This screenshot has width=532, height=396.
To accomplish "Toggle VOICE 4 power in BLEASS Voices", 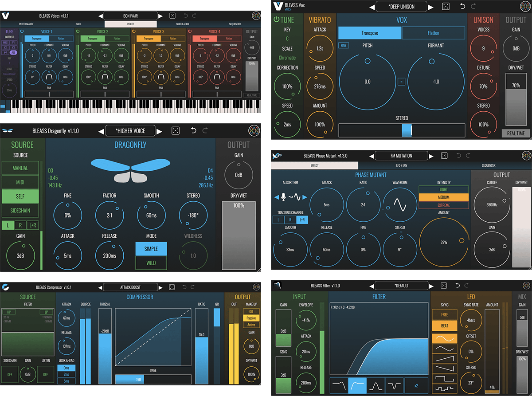I will tap(189, 31).
